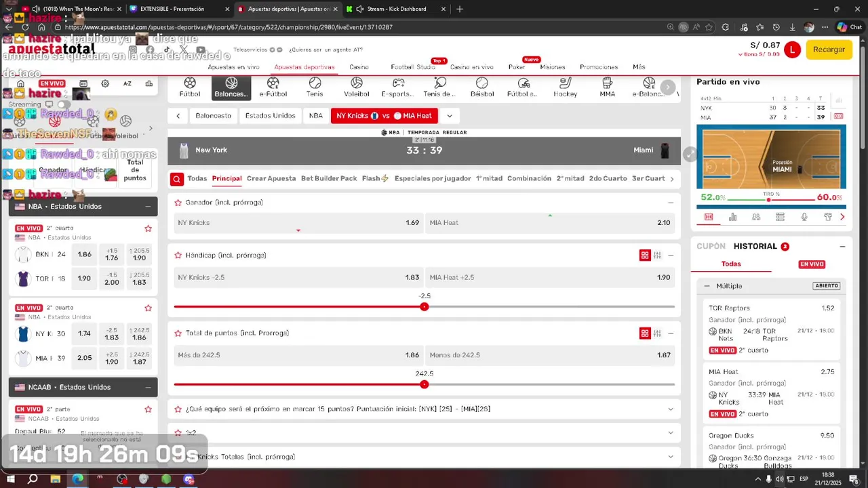This screenshot has height=488, width=868.
Task: Pick BKN winner odds 1.86
Action: click(84, 255)
